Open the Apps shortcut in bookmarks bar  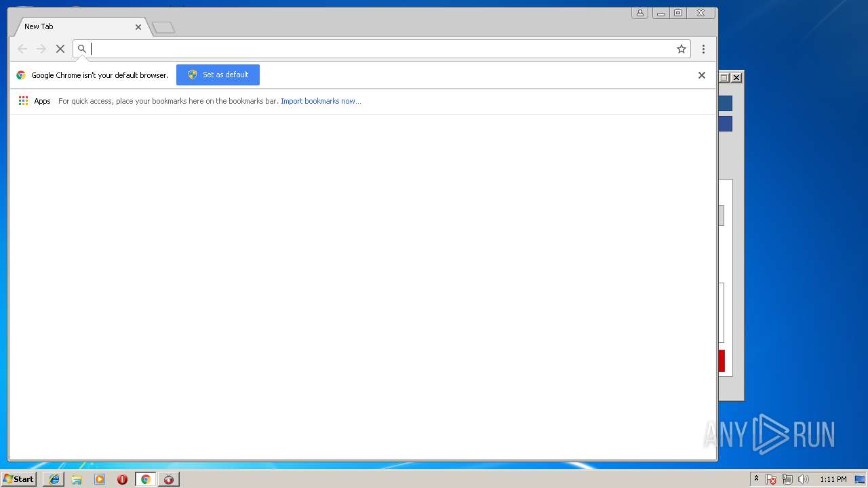click(35, 101)
